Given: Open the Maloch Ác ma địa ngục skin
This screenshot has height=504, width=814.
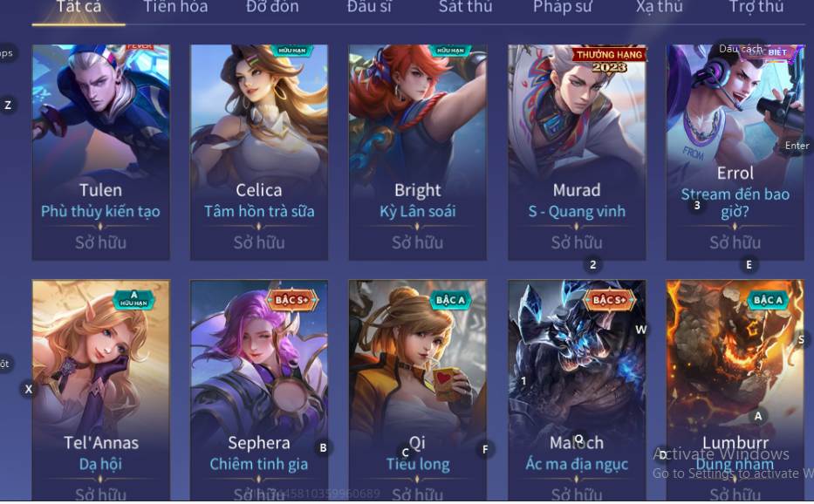Looking at the screenshot, I should [576, 391].
